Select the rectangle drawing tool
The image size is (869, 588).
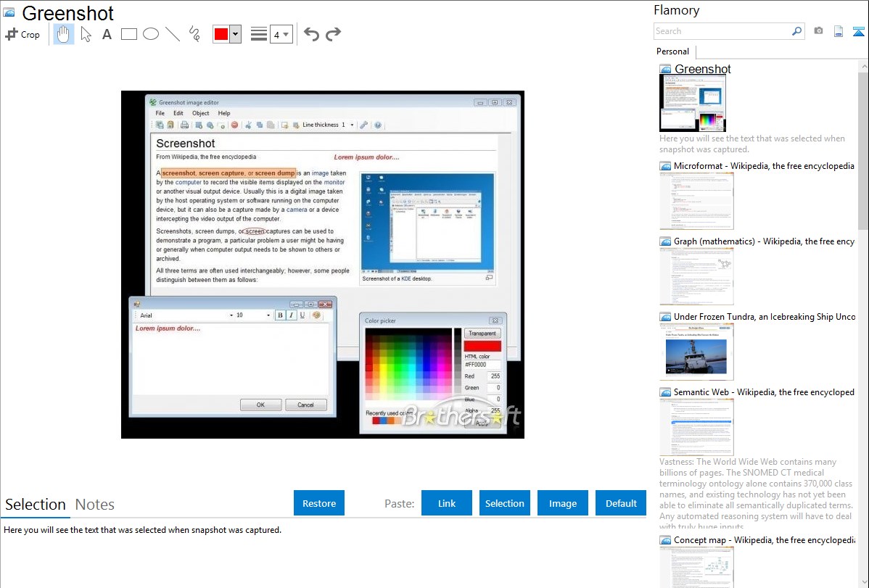[x=128, y=34]
